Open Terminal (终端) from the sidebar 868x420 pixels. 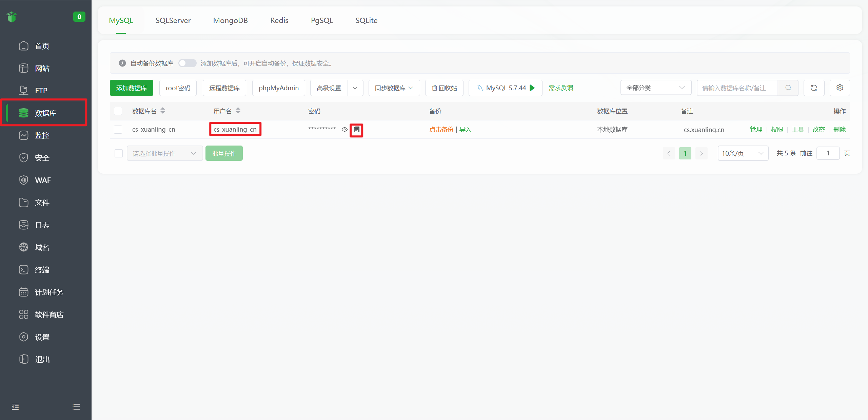point(42,270)
